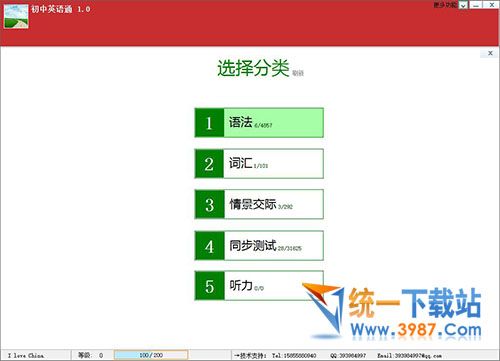Click the 100/200 progress bar

coord(151,355)
